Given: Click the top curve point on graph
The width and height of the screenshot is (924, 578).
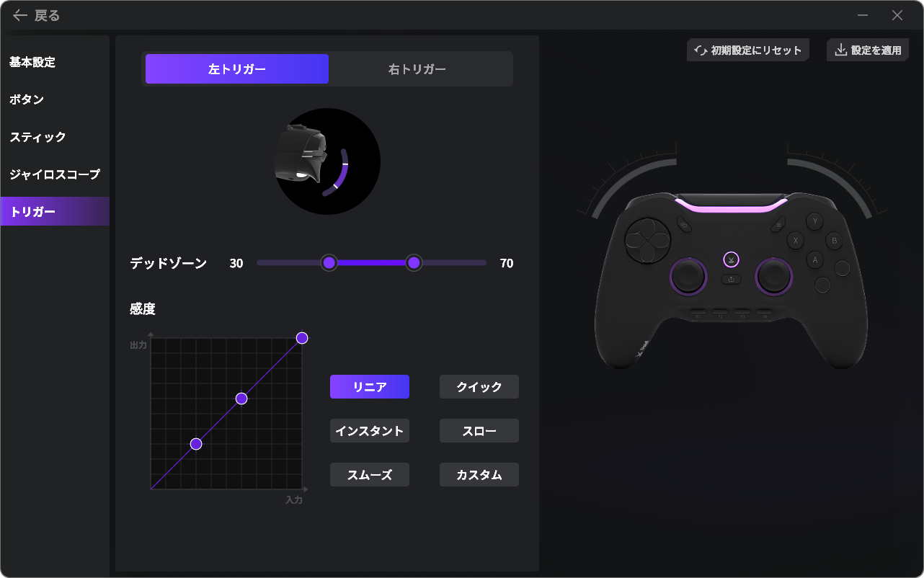Looking at the screenshot, I should coord(302,338).
